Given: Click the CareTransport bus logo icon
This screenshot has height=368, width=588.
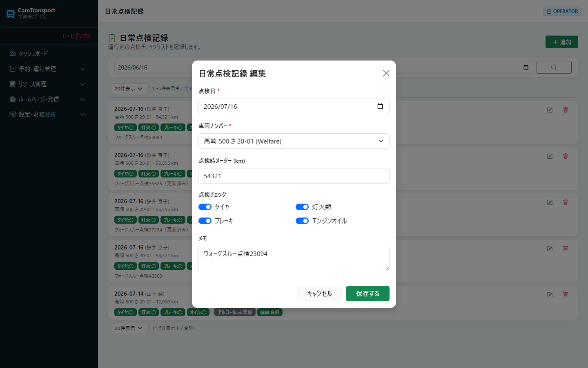Looking at the screenshot, I should pyautogui.click(x=11, y=14).
